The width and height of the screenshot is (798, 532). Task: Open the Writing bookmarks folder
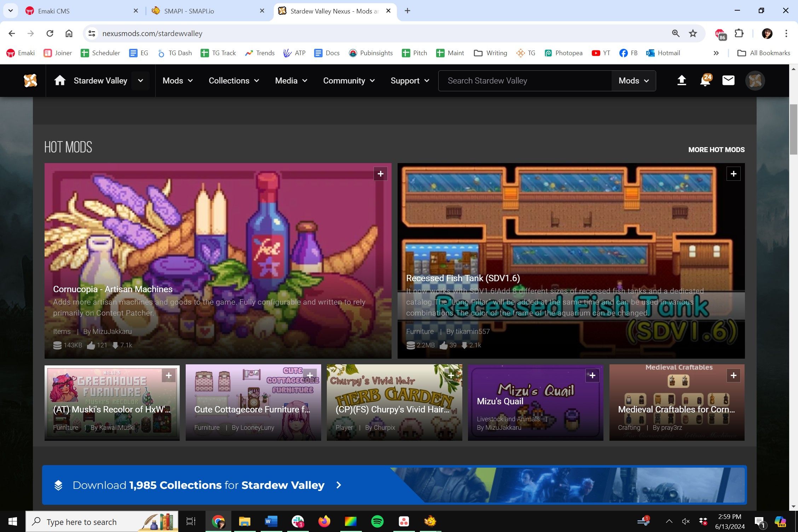(x=491, y=53)
